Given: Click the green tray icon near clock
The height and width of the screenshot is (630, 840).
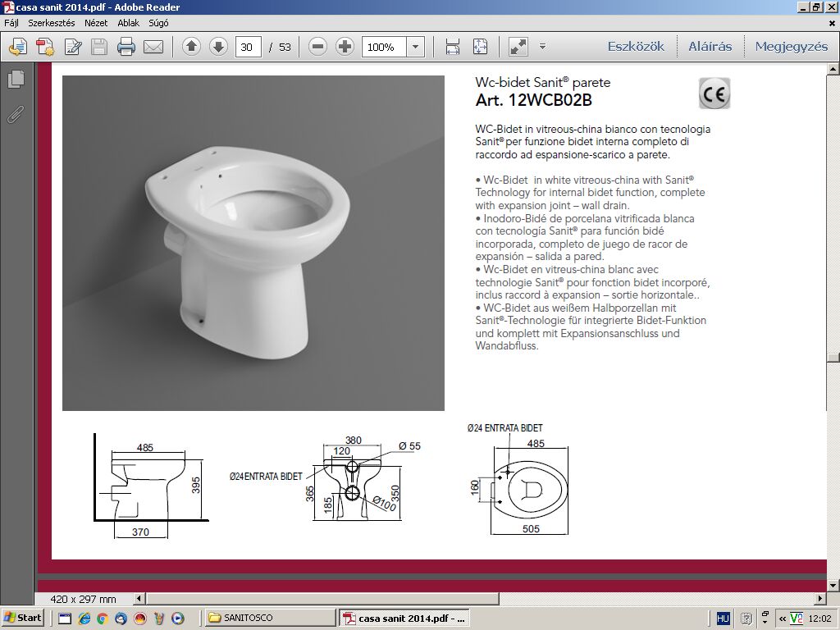Looking at the screenshot, I should (796, 619).
